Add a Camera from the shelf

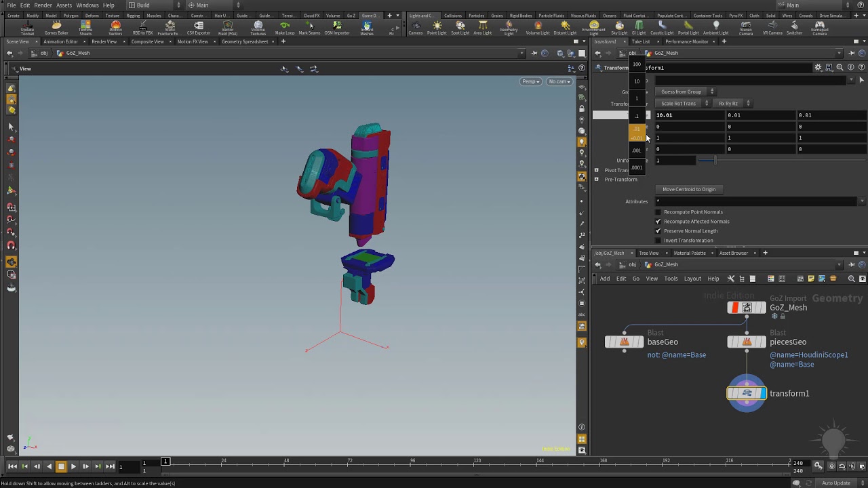416,28
